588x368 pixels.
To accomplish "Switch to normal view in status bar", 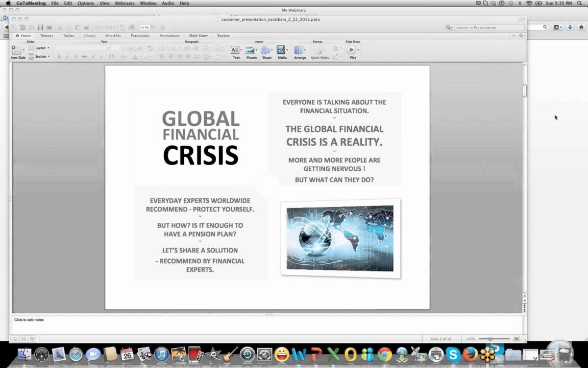I will [x=16, y=339].
